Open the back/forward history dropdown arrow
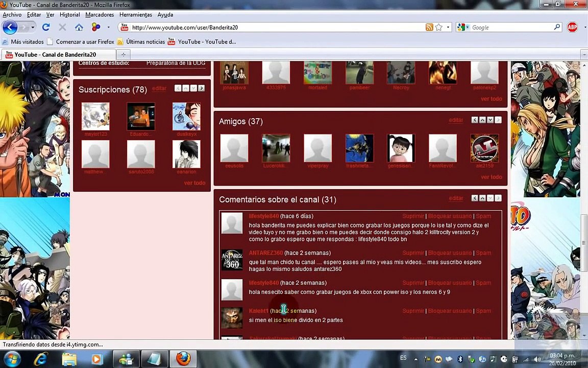This screenshot has height=368, width=588. click(x=33, y=27)
